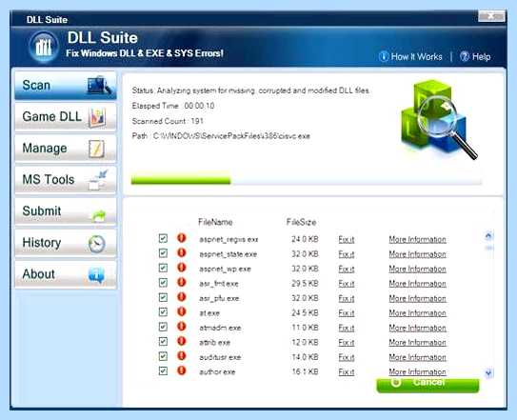Uncheck the at.exe checkbox

click(163, 311)
